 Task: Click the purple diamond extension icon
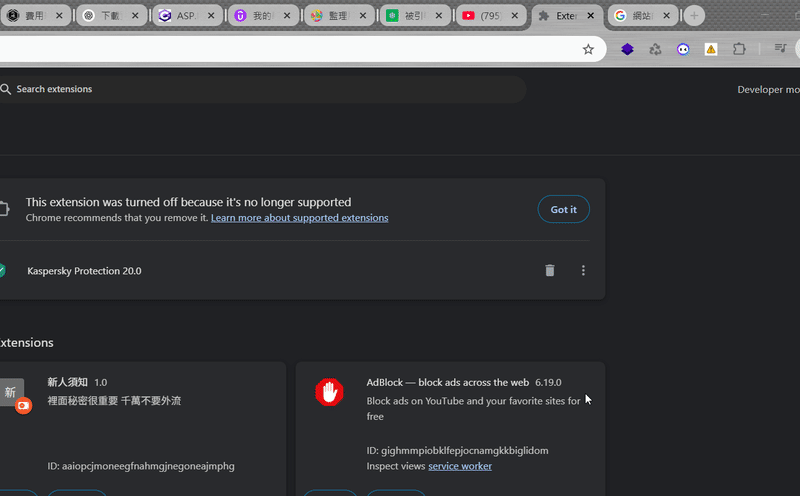point(627,49)
